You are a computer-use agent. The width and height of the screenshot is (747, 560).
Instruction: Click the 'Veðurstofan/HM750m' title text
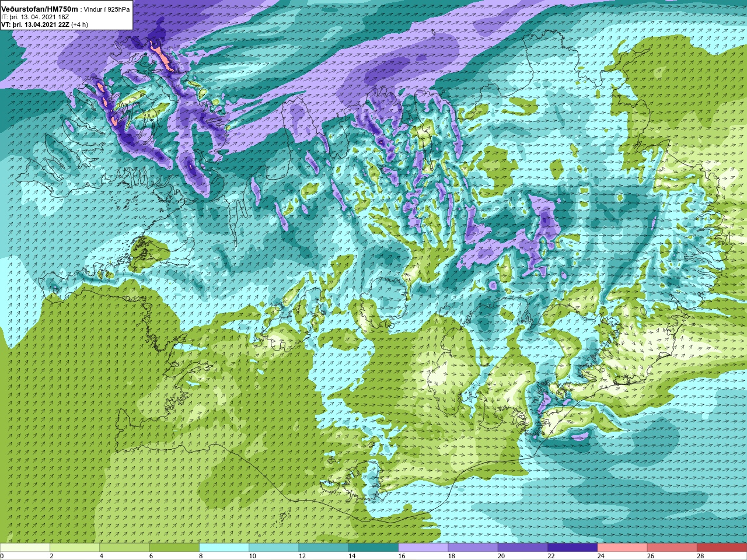click(40, 9)
